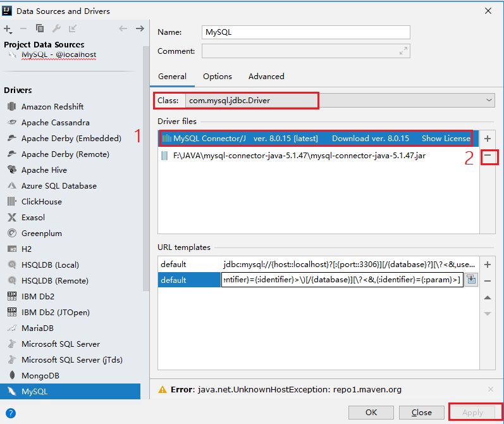This screenshot has height=424, width=504.
Task: Select the IBM Db2 (JTOpen) driver
Action: point(55,313)
